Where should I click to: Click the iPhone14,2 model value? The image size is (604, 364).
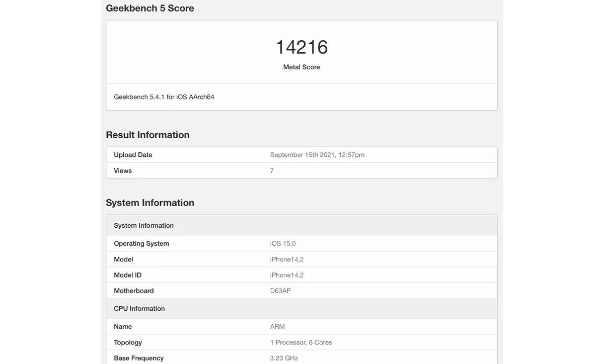pos(287,258)
